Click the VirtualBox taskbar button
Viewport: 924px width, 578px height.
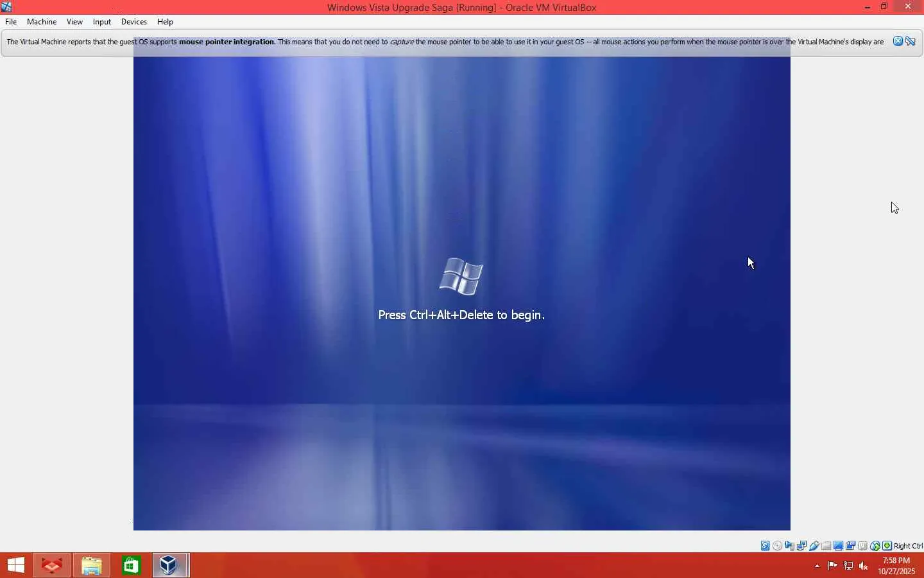click(x=171, y=565)
